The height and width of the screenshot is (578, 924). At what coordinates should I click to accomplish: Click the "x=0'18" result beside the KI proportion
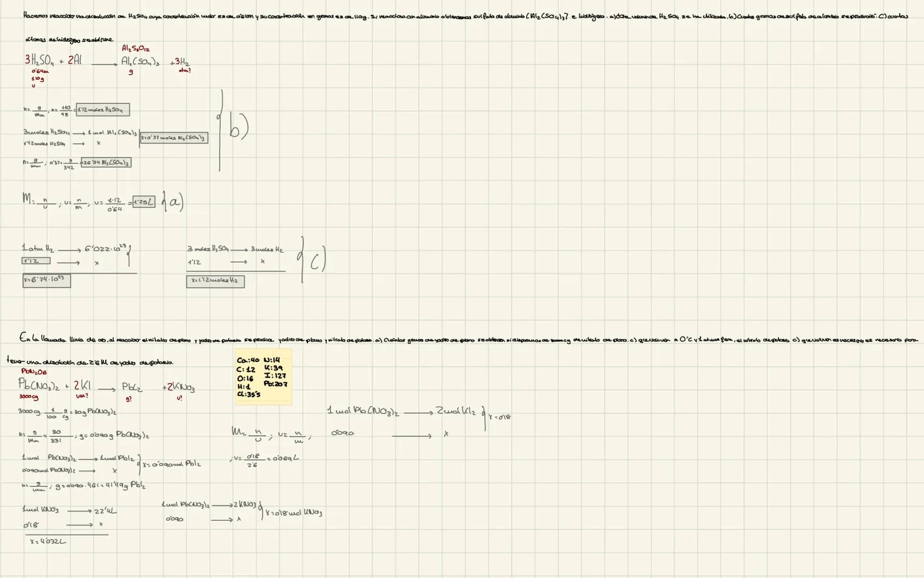click(x=500, y=417)
